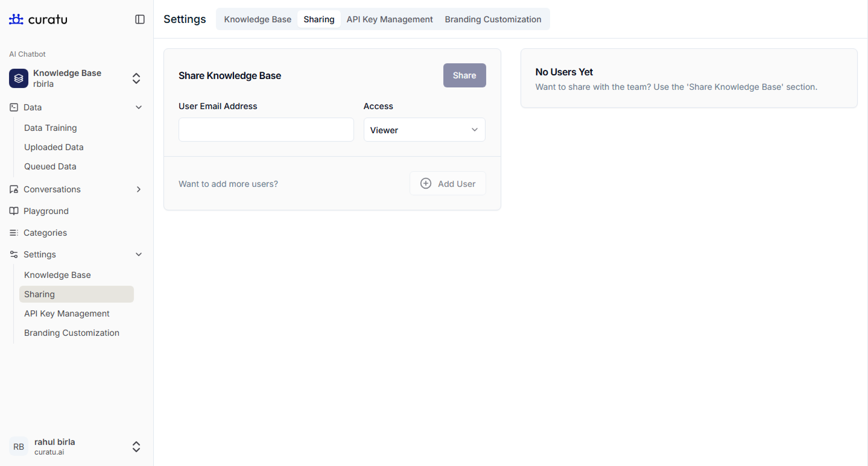Toggle the sidebar collapse icon

click(140, 19)
